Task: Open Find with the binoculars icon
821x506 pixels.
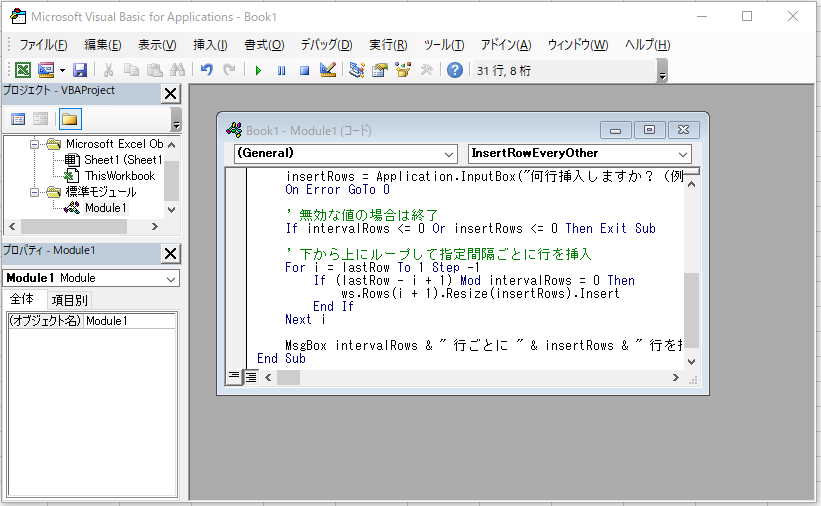Action: 177,70
